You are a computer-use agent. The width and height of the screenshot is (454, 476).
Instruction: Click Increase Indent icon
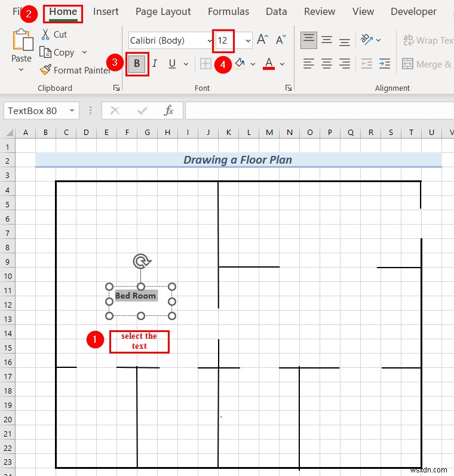tap(385, 64)
